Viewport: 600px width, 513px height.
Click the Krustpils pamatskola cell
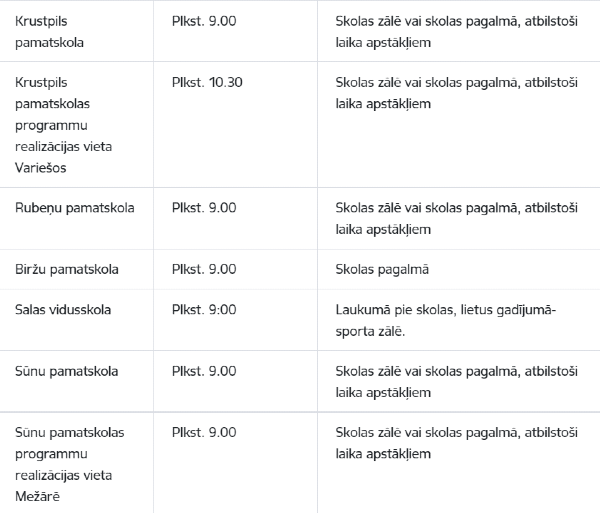pos(49,32)
